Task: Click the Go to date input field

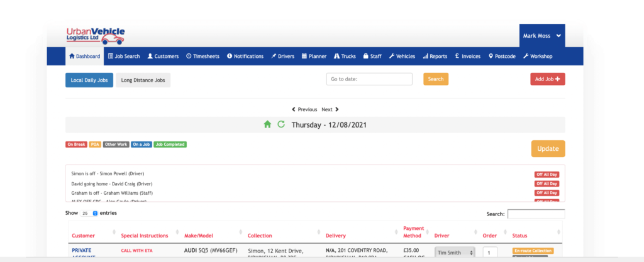Action: 369,79
